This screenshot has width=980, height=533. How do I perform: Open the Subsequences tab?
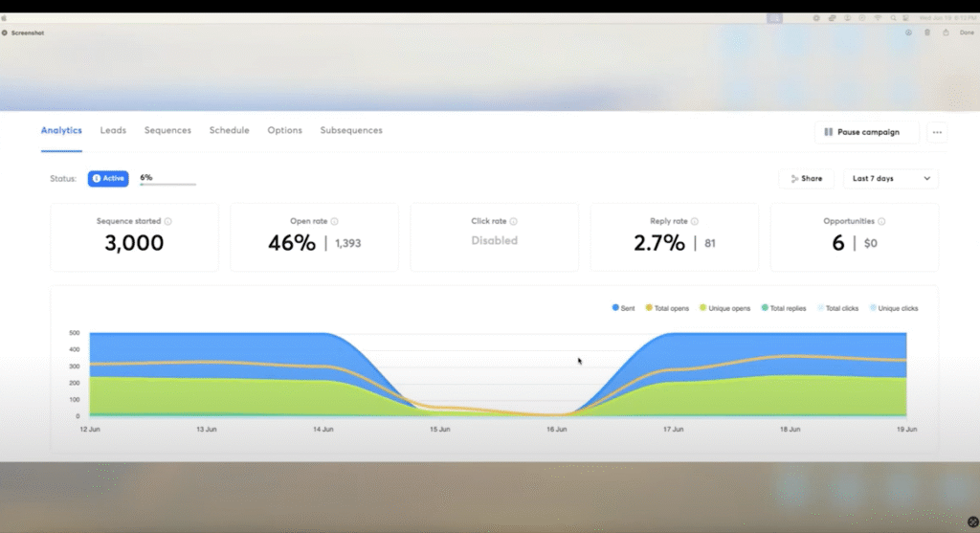(351, 131)
